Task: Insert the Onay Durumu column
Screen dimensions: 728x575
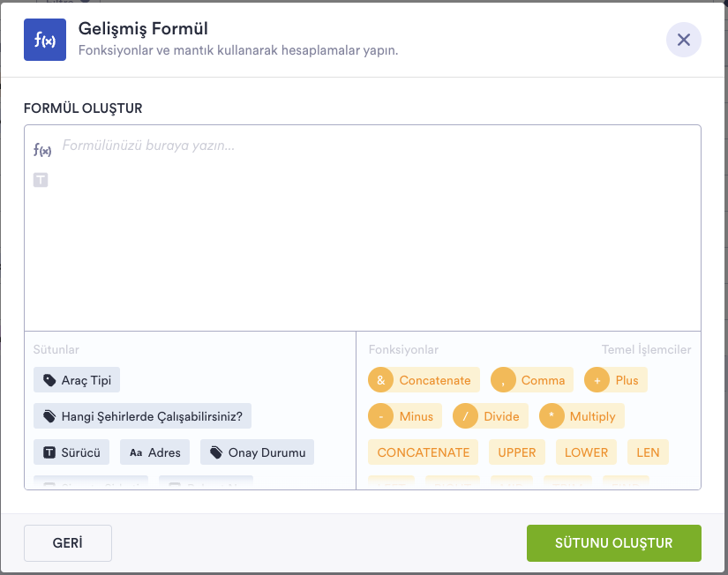Action: 257,452
